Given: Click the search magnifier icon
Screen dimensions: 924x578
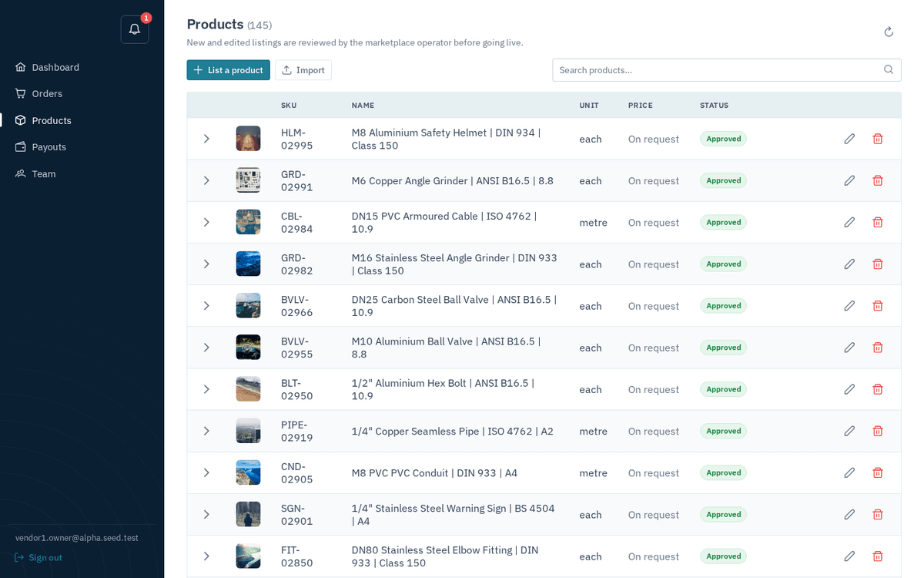Looking at the screenshot, I should click(889, 69).
